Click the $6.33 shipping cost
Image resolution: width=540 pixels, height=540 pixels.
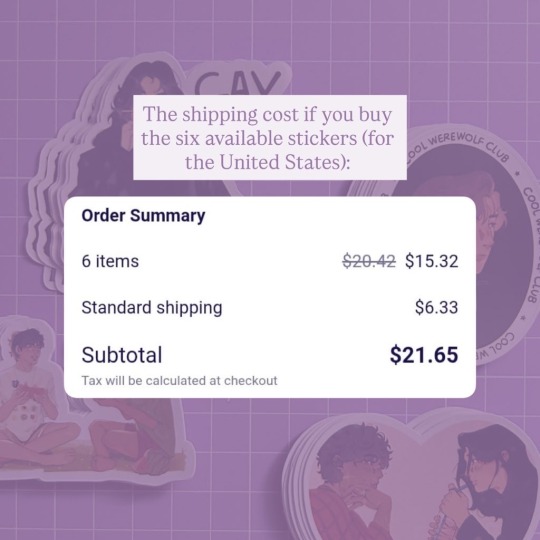(x=436, y=307)
